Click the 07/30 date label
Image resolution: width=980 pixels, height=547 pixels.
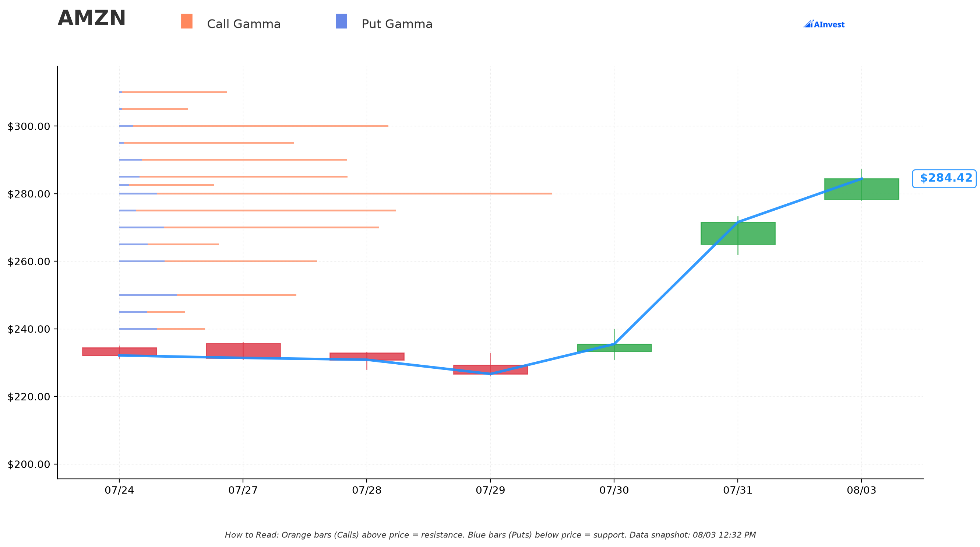point(614,490)
